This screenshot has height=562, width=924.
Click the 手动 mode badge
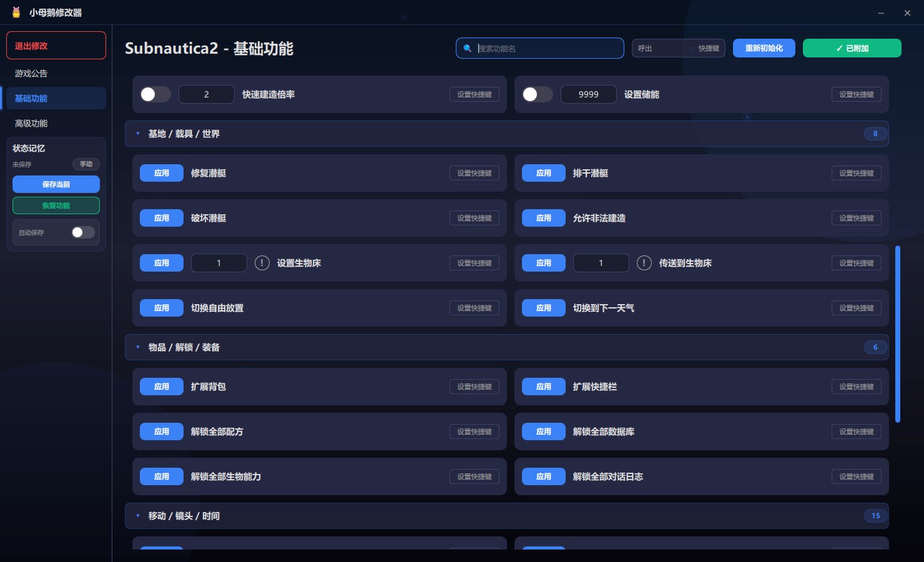pos(86,164)
